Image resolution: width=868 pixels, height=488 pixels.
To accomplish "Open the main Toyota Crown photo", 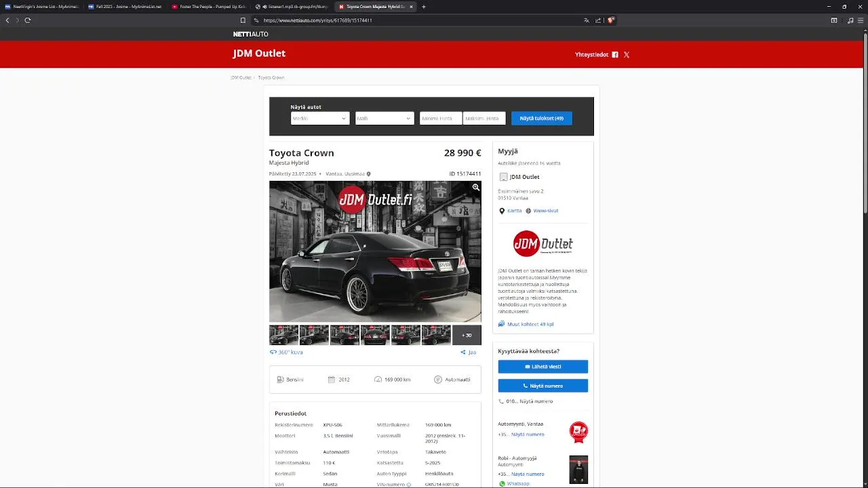I will [375, 251].
